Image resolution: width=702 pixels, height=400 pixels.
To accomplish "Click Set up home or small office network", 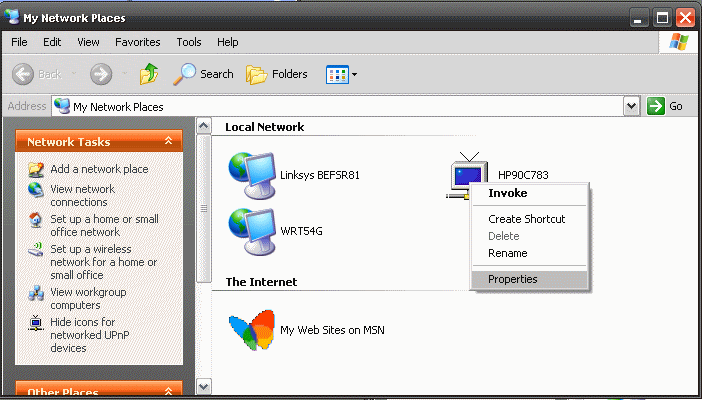I will point(104,225).
